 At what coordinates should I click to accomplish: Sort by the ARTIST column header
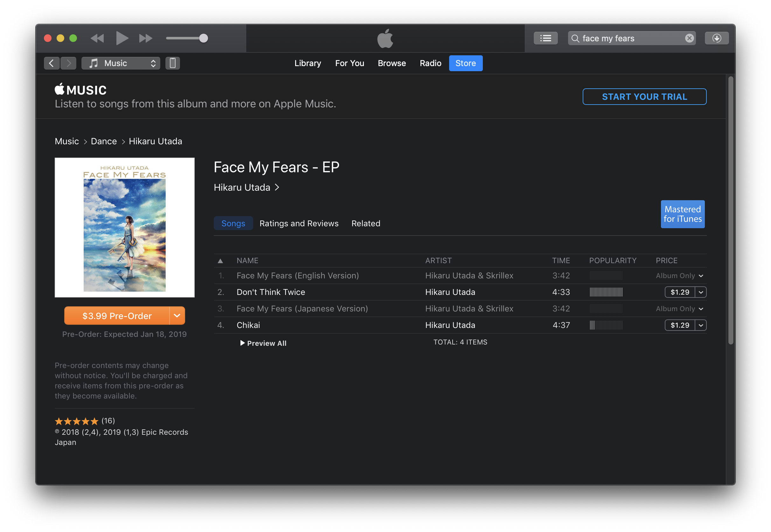(438, 260)
